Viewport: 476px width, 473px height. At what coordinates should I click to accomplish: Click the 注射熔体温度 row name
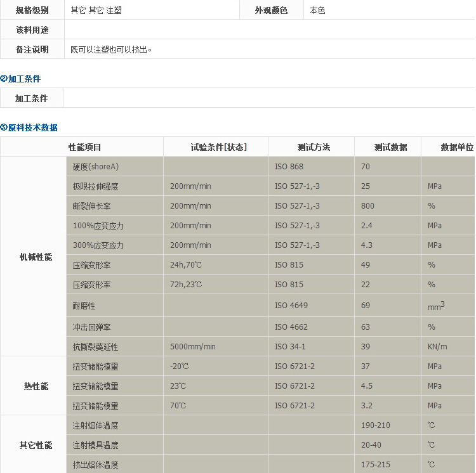(95, 425)
